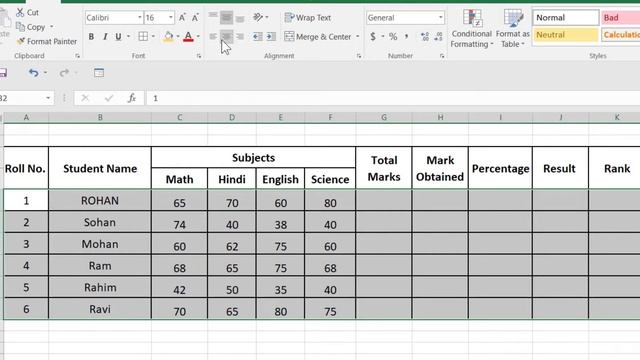Open the Merge & Center dropdown arrow
Viewport: 640px width, 360px height.
point(358,37)
